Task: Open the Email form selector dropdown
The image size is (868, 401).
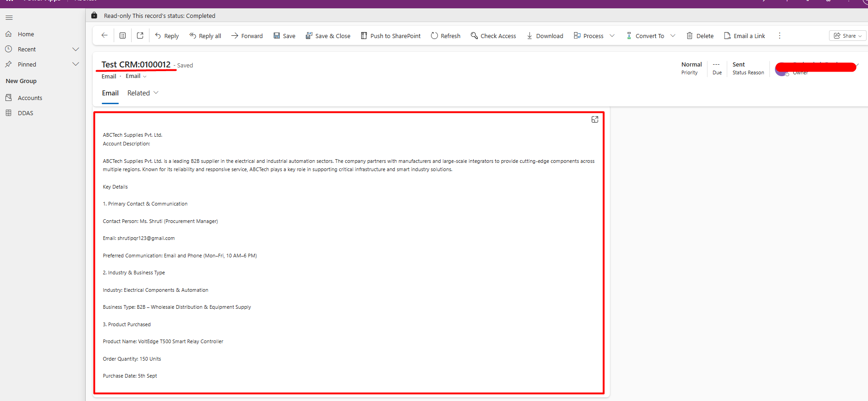Action: pyautogui.click(x=136, y=76)
